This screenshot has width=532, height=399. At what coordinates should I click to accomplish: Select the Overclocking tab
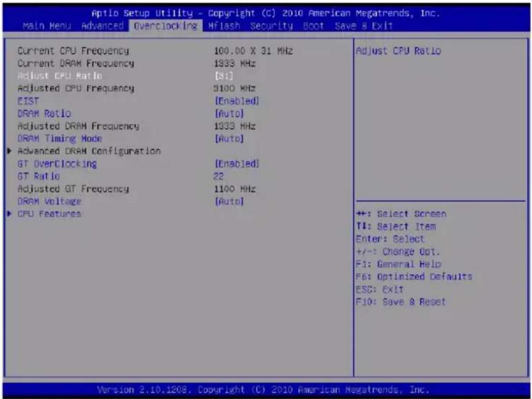point(165,26)
